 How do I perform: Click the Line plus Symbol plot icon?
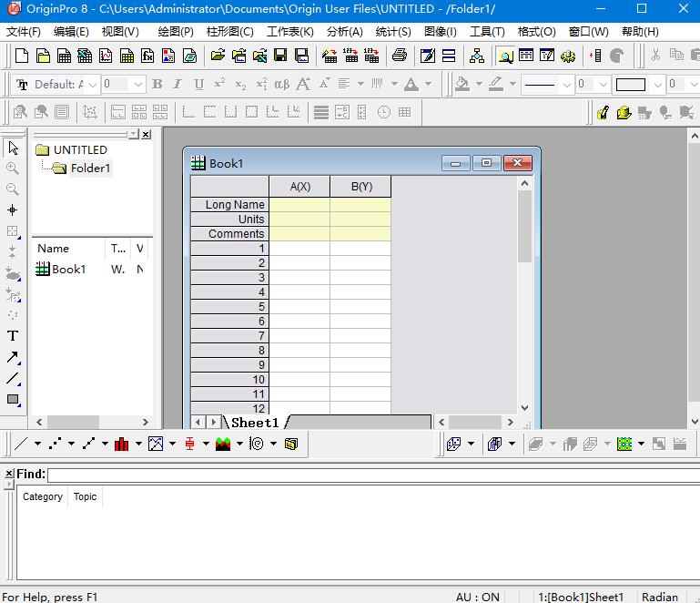tap(89, 444)
